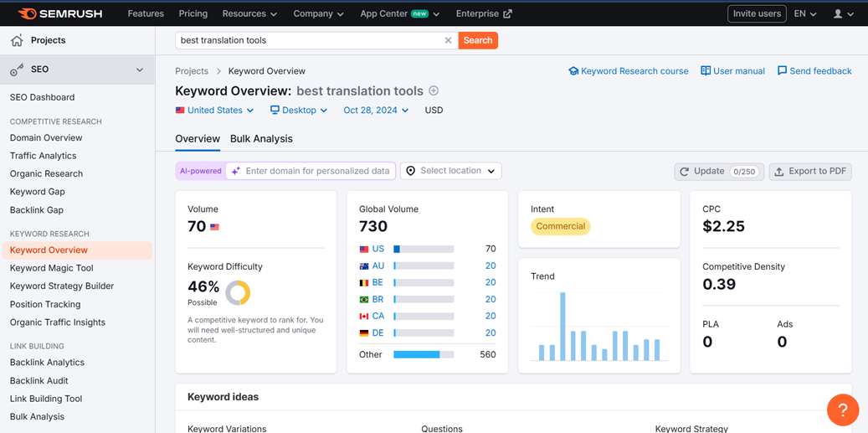Image resolution: width=868 pixels, height=433 pixels.
Task: Click the SEO key icon in sidebar
Action: coord(18,70)
